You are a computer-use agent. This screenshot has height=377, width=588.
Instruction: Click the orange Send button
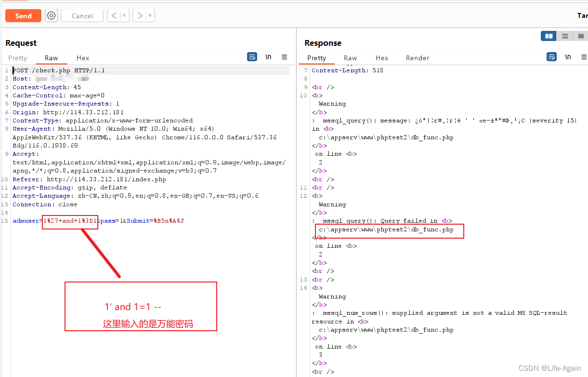pos(23,15)
